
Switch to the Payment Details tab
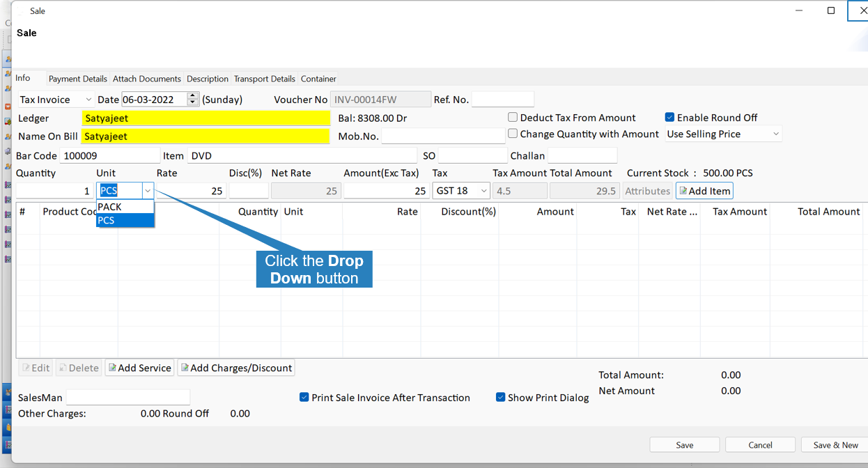click(x=78, y=79)
